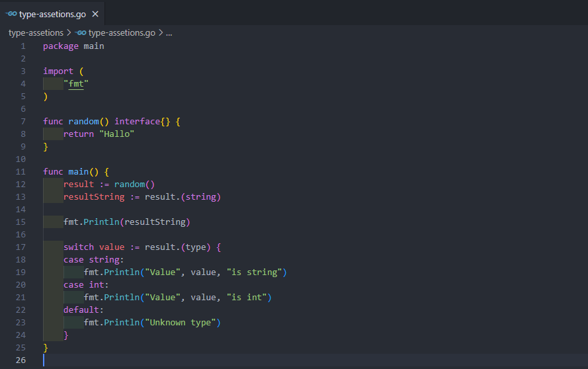Click the "package" keyword on line 1
The height and width of the screenshot is (369, 588).
(x=61, y=46)
